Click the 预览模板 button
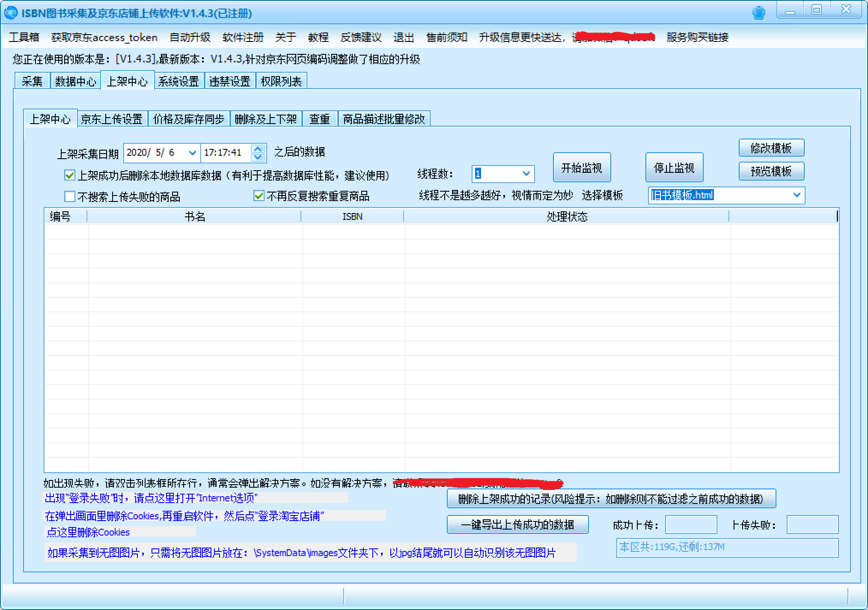868x610 pixels. 771,171
